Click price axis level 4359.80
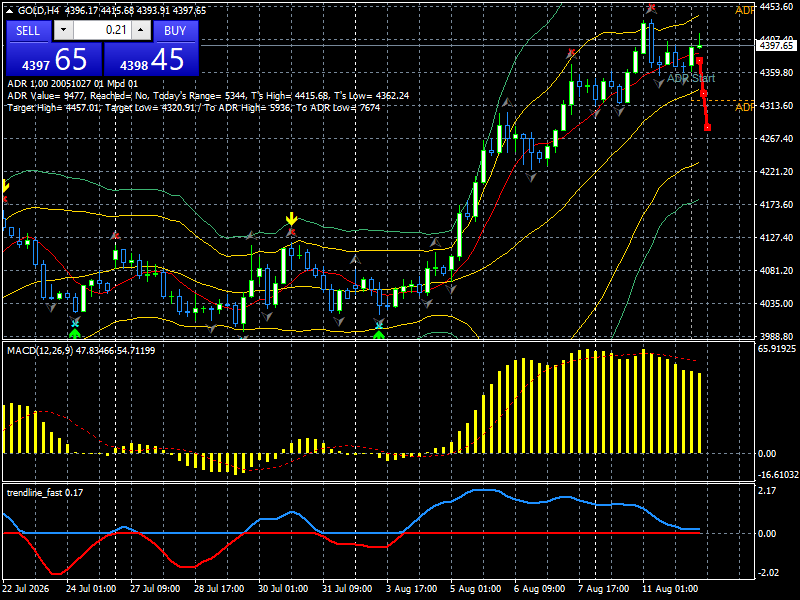 coord(776,72)
